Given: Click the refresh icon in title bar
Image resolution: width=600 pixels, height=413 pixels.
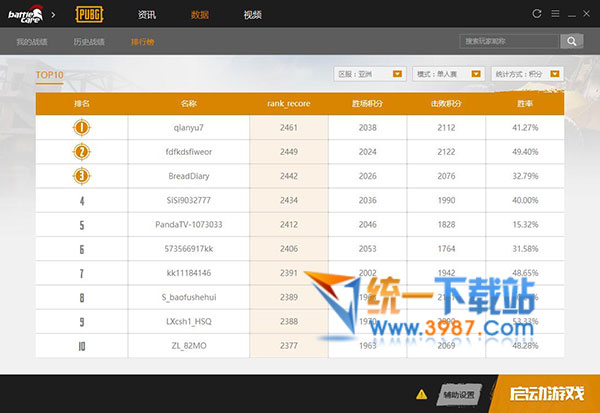Looking at the screenshot, I should click(x=537, y=14).
